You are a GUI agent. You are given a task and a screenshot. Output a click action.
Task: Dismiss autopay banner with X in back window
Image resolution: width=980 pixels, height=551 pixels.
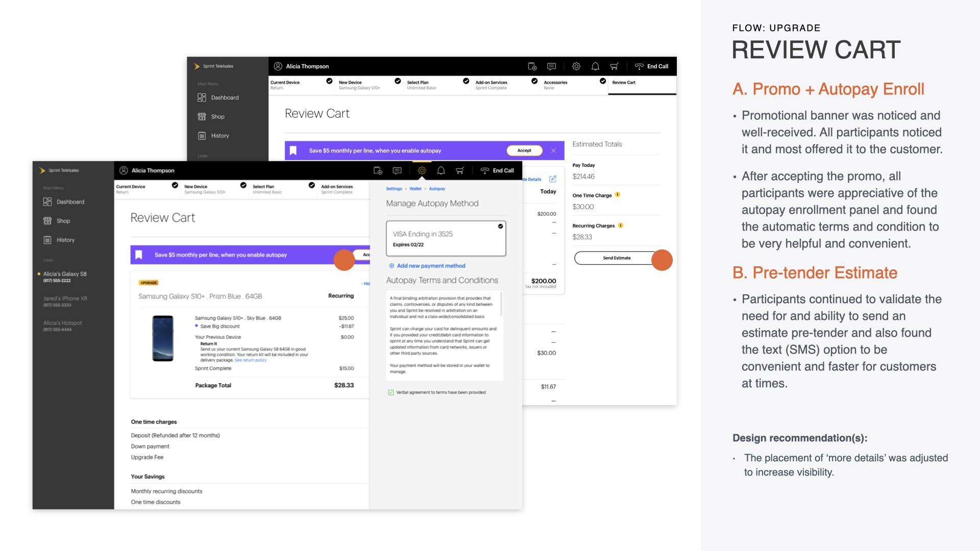tap(553, 151)
